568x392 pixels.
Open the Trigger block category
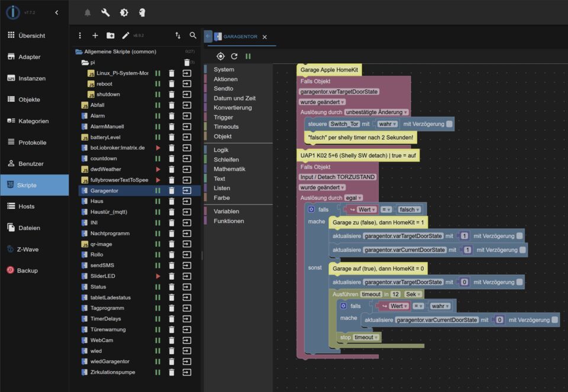(x=223, y=117)
